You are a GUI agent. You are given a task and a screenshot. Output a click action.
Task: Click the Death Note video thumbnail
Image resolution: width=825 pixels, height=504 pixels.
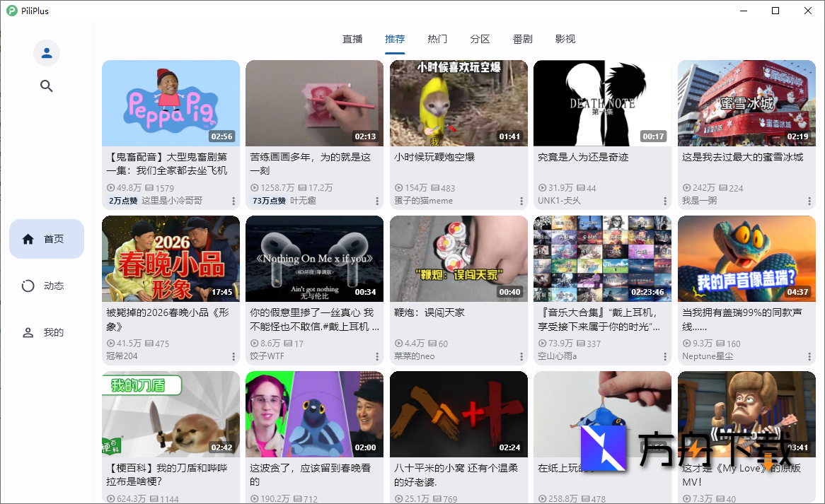pos(602,103)
